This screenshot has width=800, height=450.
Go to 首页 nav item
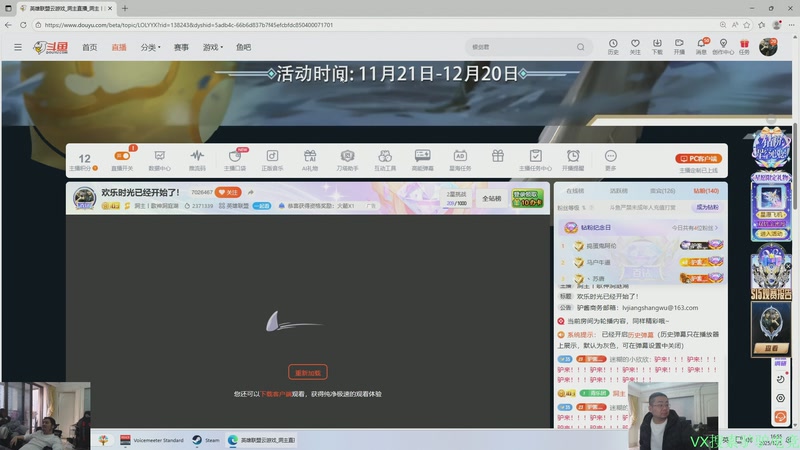click(90, 47)
